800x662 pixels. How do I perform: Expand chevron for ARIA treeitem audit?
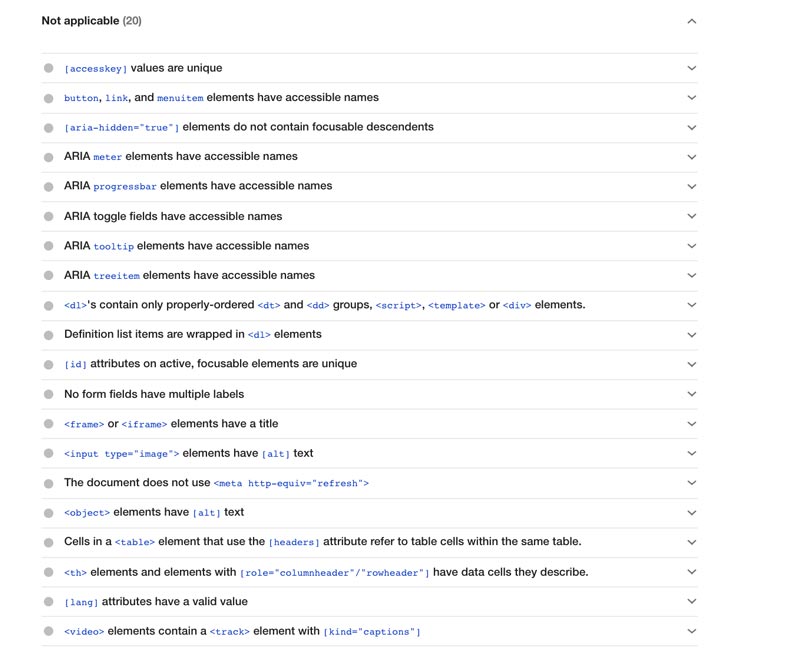tap(691, 275)
